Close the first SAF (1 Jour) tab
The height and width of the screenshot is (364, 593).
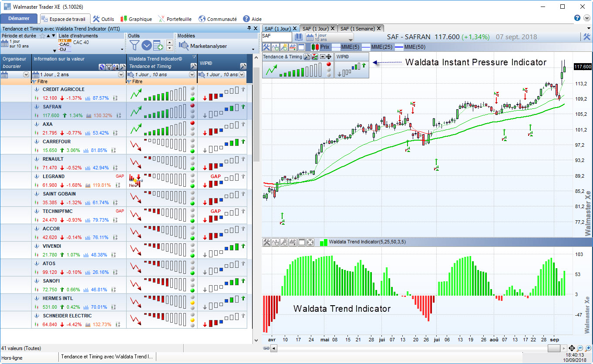point(295,28)
